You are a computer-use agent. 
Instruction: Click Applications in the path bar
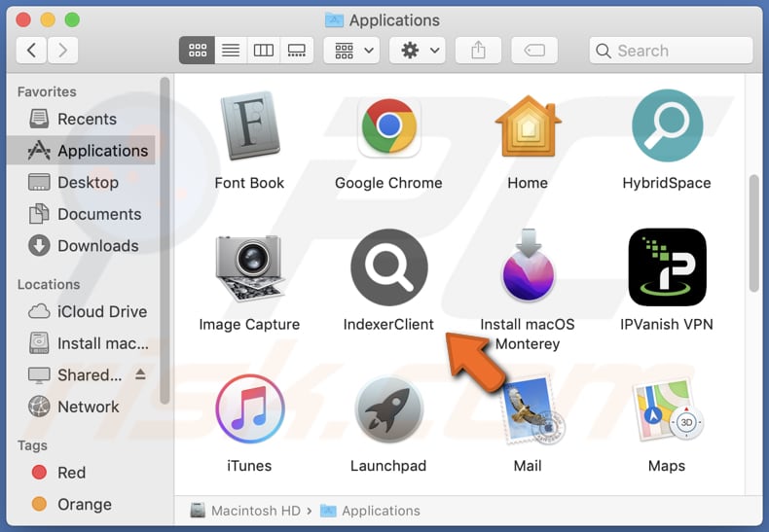coord(370,511)
